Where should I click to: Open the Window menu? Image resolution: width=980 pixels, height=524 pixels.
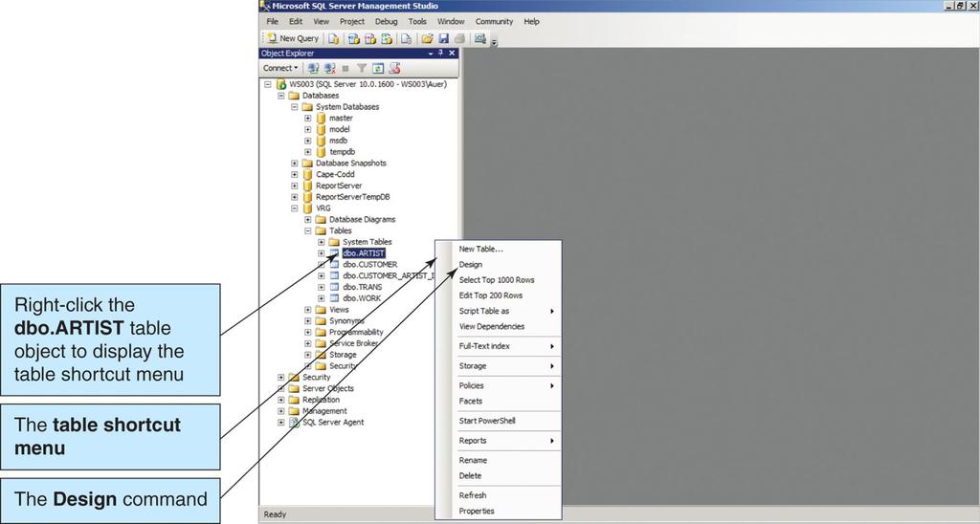451,21
